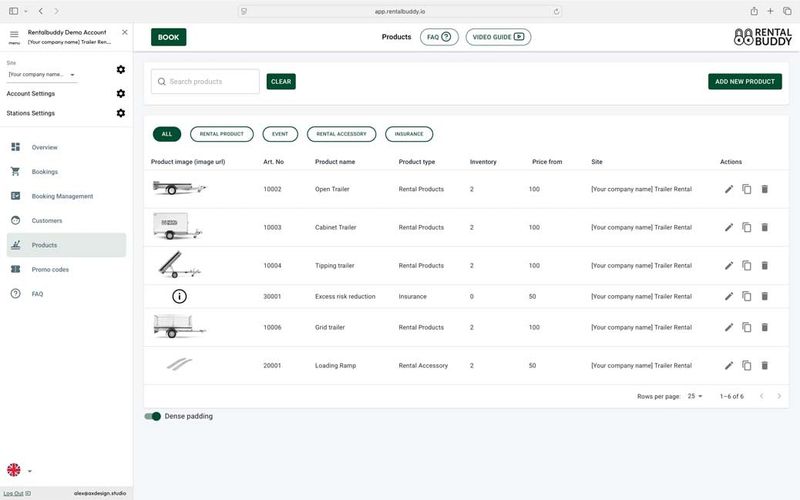Open Customers in sidebar

tap(66, 221)
